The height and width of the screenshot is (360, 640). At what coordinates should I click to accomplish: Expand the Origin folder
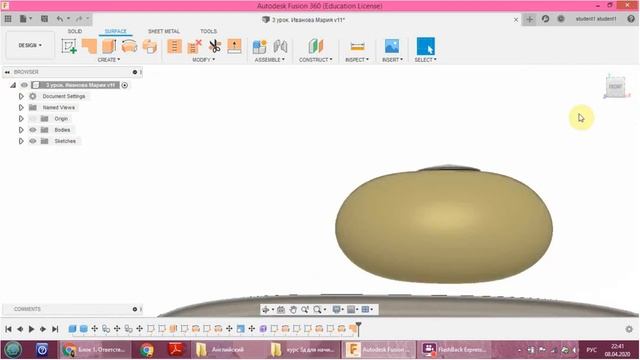(x=21, y=119)
